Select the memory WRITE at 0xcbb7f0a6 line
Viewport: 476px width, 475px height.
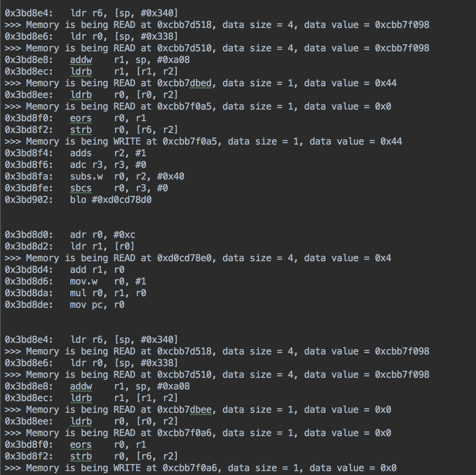tap(200, 468)
